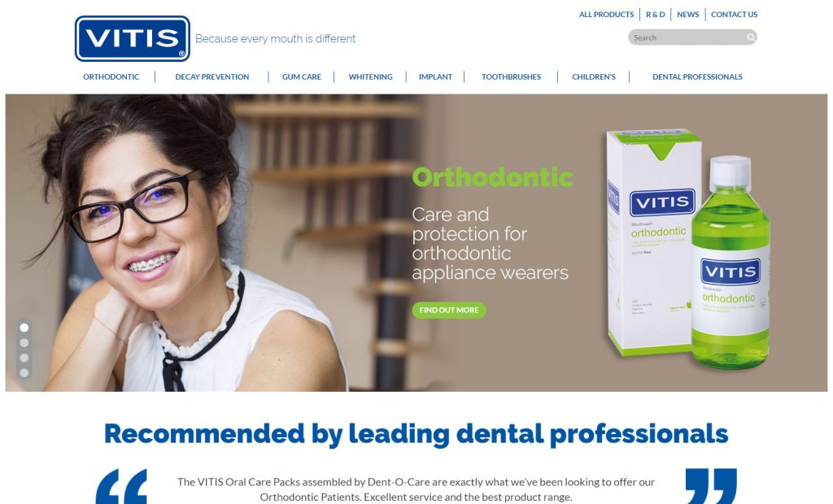Open the Orthodontic menu

(x=111, y=76)
